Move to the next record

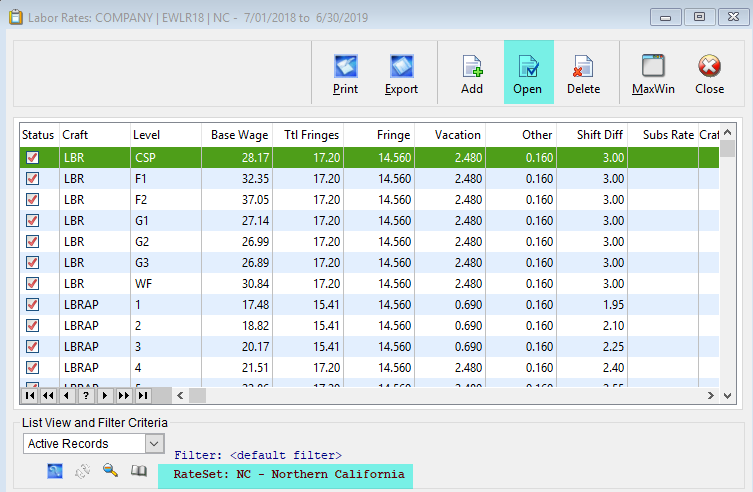(105, 396)
